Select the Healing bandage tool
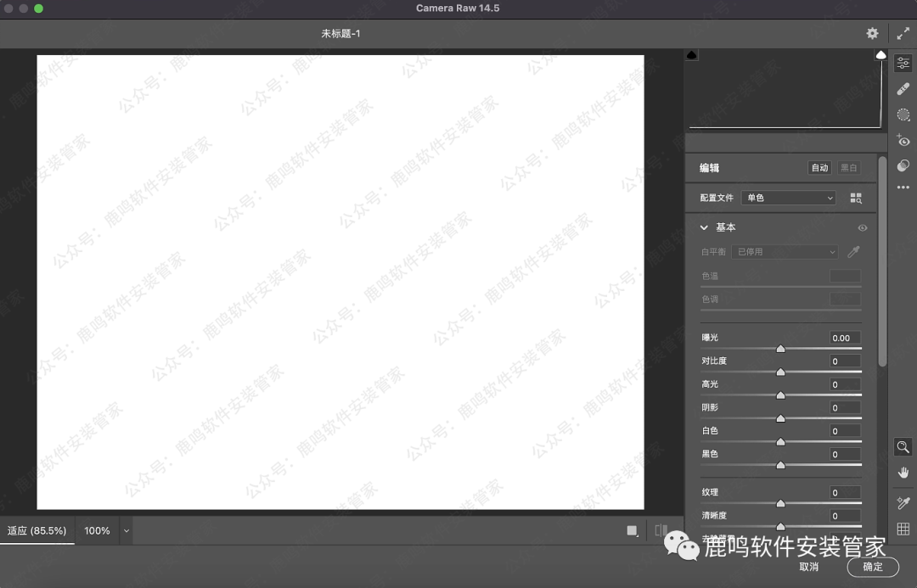The image size is (917, 588). click(x=903, y=89)
